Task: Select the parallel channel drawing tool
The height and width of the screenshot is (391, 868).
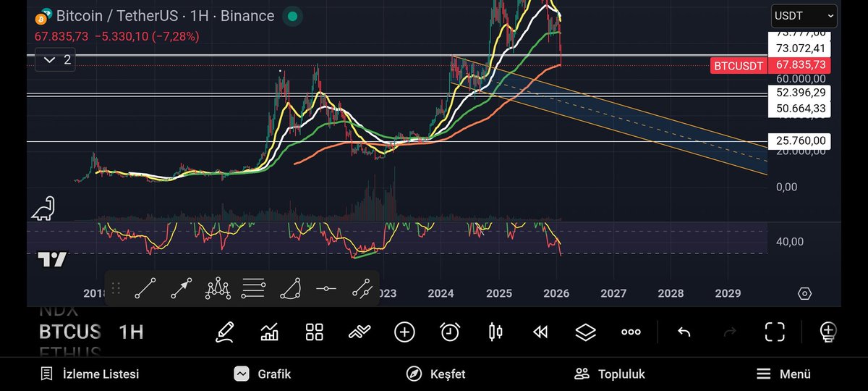Action: coord(362,288)
